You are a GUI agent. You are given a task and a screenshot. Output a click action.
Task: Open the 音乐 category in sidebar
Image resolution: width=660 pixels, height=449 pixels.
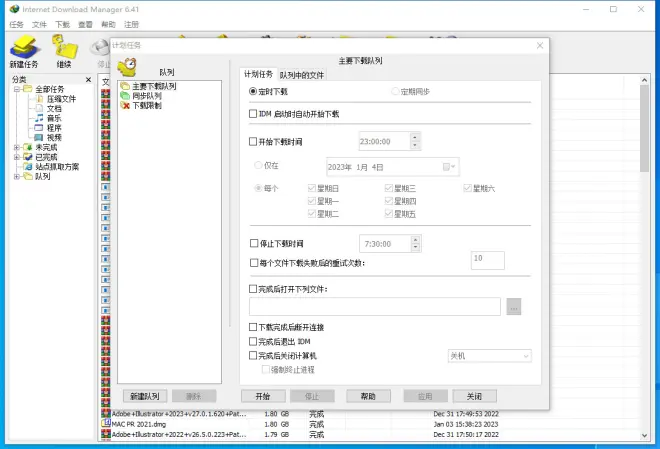coord(53,118)
